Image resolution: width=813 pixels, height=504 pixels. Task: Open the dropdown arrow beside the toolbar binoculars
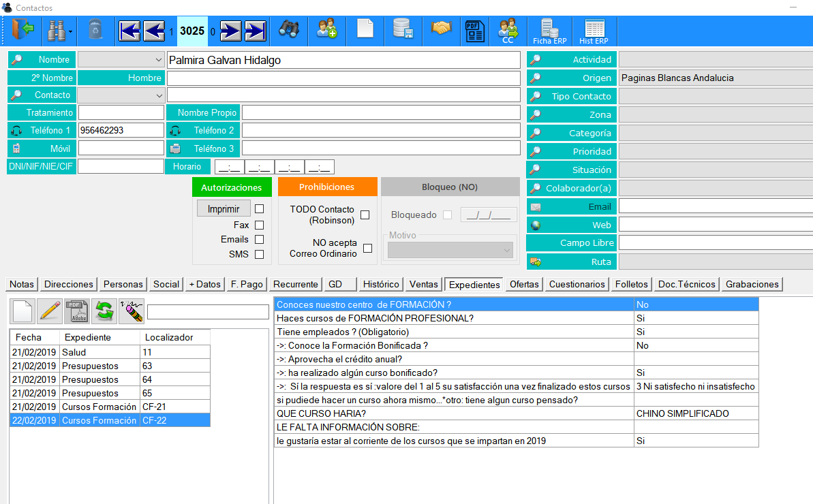tap(70, 31)
